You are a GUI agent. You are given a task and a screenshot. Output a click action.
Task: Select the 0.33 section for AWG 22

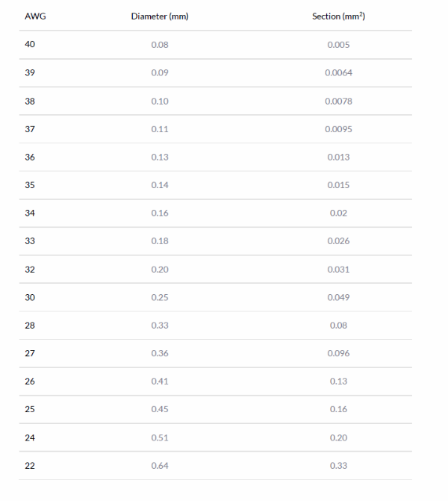pos(338,466)
